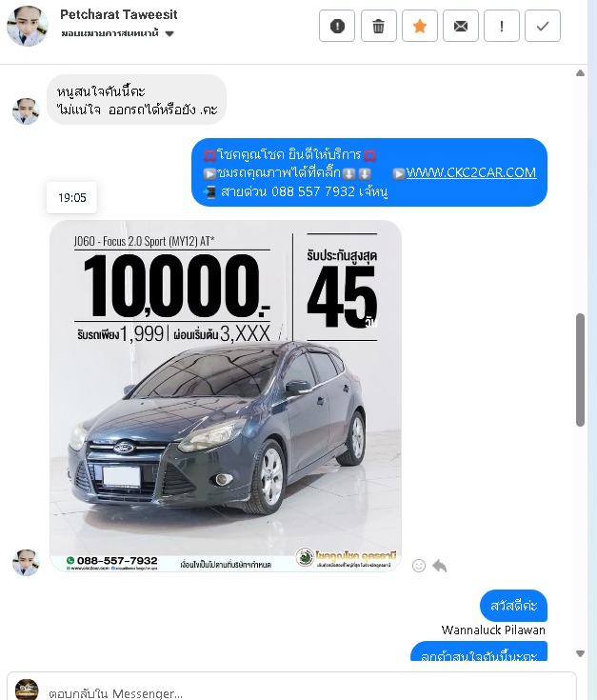Toggle the orange star follow-up marker

(x=419, y=26)
